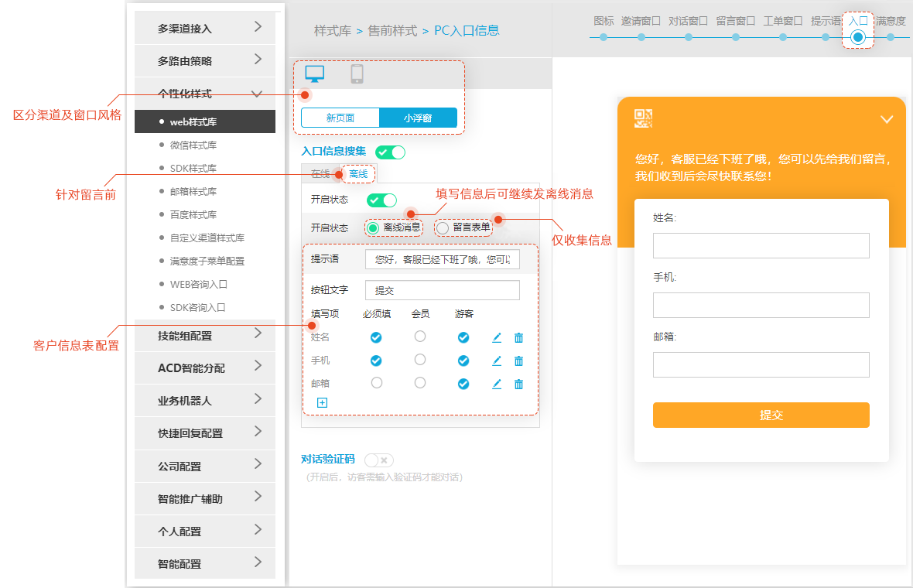The height and width of the screenshot is (588, 913).
Task: Choose the 新页面 window style
Action: tap(340, 118)
